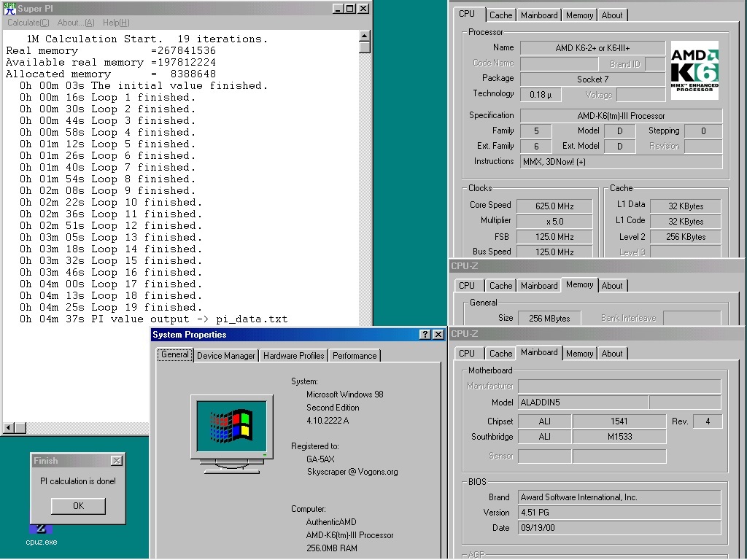
Task: Click the '256.0MB RAM' text in System Properties
Action: (x=332, y=548)
